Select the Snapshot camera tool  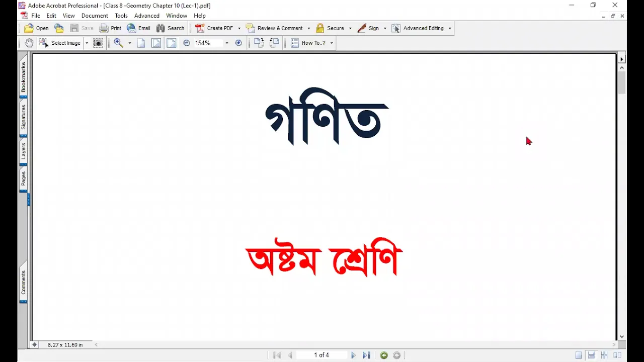tap(98, 43)
